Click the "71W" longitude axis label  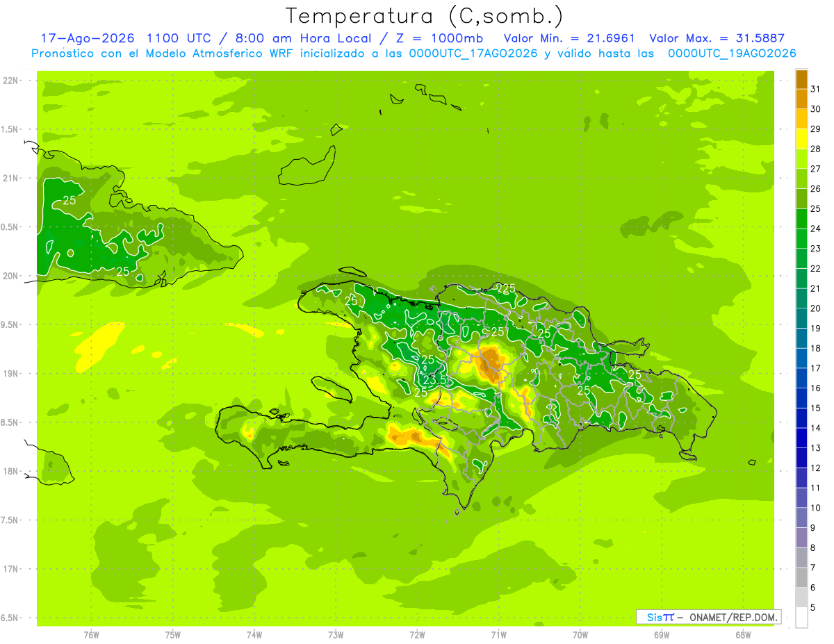coord(498,635)
